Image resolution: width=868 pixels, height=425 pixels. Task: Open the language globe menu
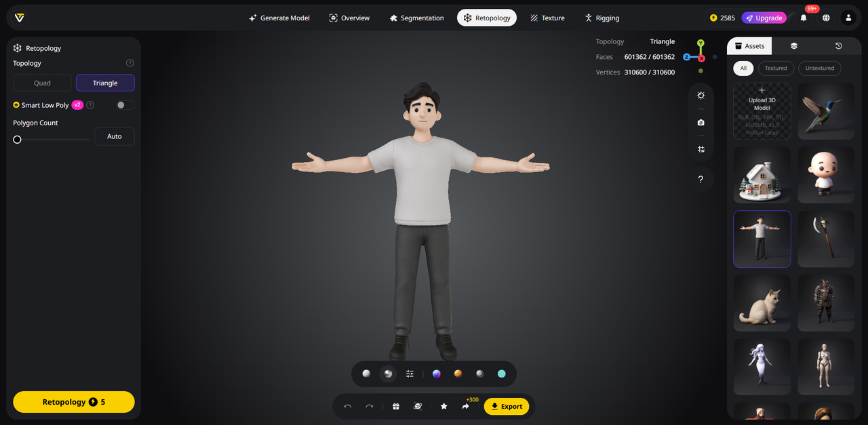tap(826, 18)
